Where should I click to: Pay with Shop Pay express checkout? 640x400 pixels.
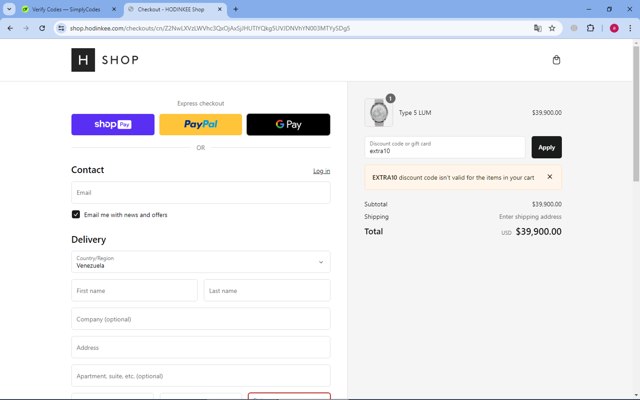click(x=113, y=124)
